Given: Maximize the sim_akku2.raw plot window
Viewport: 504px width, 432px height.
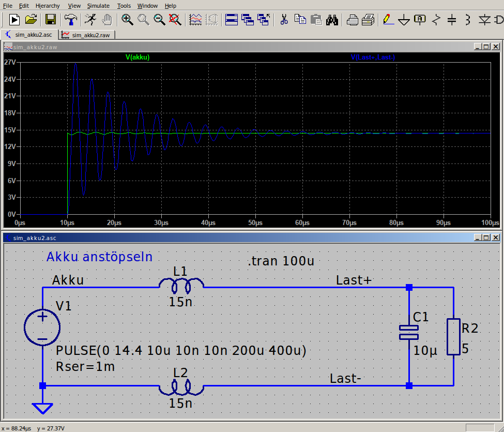Looking at the screenshot, I should [486, 47].
